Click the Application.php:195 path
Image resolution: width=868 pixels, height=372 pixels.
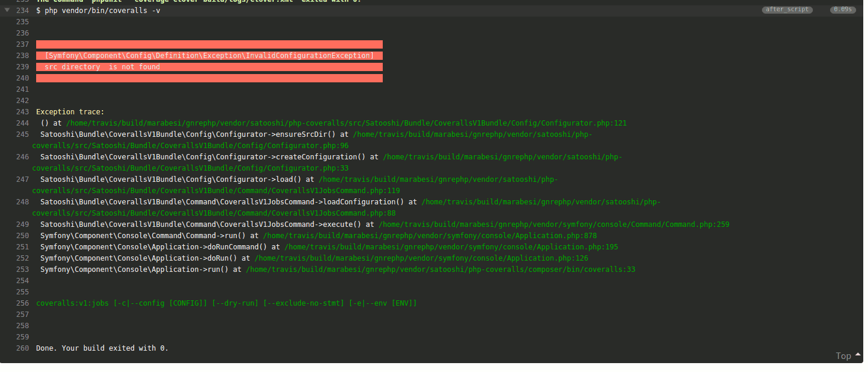[x=451, y=247]
